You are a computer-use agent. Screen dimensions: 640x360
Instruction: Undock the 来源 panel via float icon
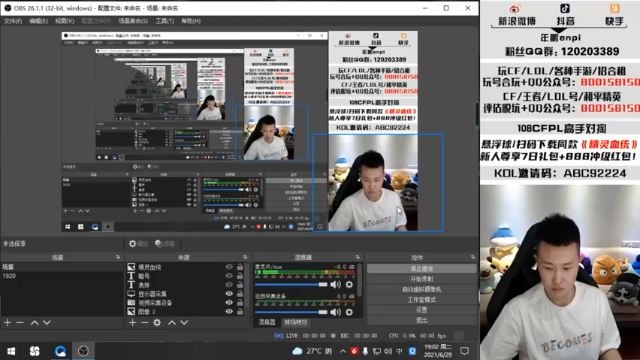click(x=245, y=257)
